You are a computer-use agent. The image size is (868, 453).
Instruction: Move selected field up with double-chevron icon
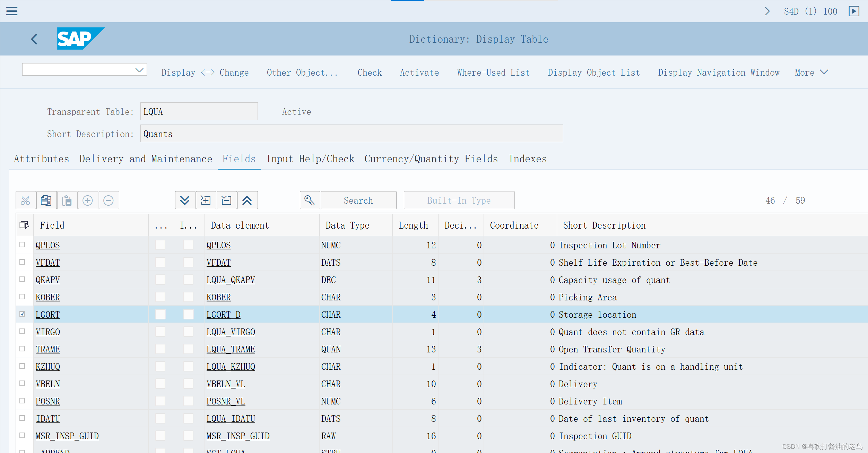(247, 200)
